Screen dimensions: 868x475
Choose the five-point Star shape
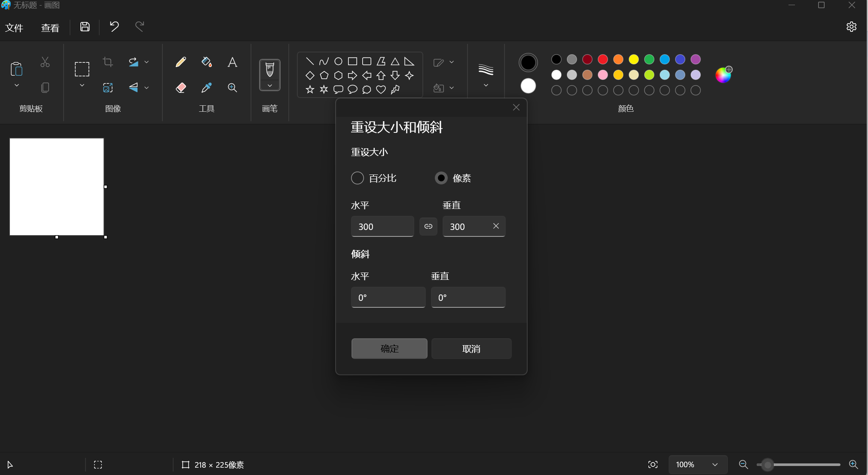[310, 89]
